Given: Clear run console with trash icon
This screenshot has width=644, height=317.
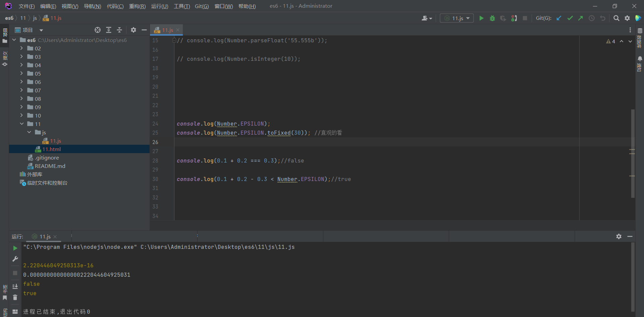Looking at the screenshot, I should (15, 297).
